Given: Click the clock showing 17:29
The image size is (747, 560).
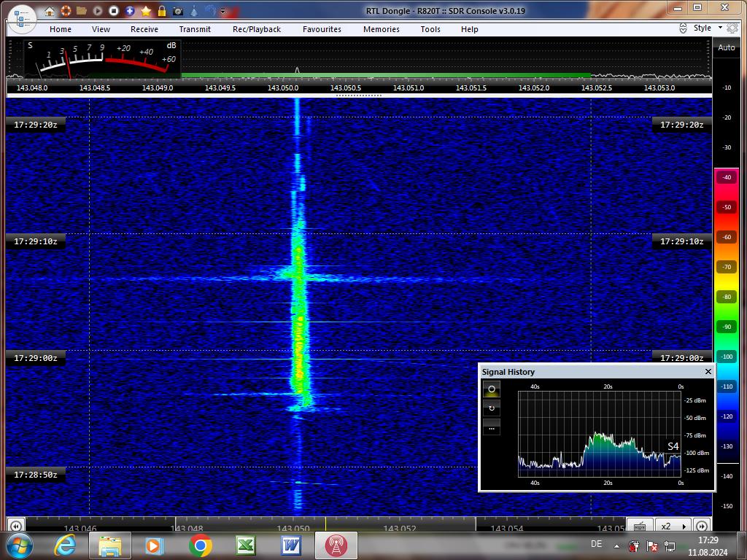Looking at the screenshot, I should (708, 540).
